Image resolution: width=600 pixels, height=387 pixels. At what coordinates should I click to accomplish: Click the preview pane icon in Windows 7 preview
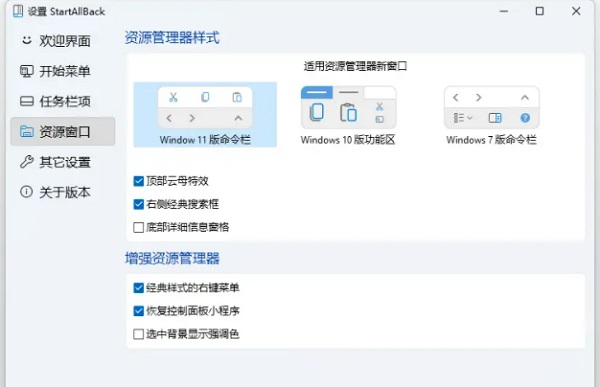click(x=495, y=118)
